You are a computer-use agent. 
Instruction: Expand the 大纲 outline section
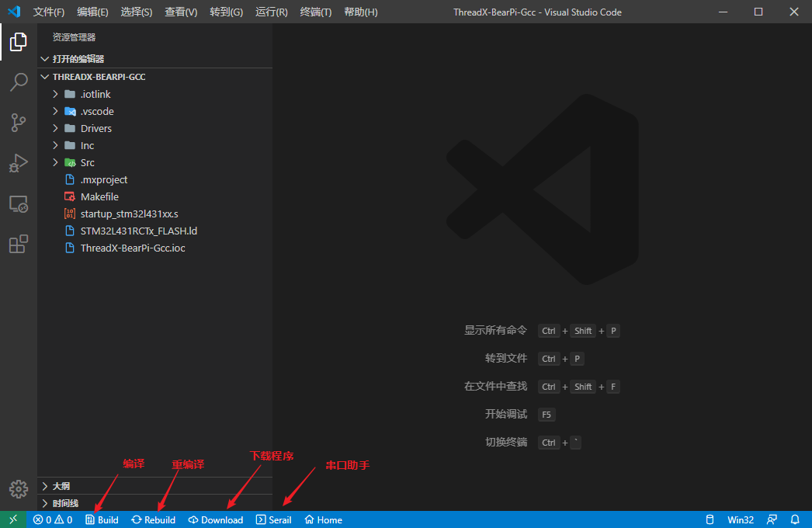click(154, 486)
